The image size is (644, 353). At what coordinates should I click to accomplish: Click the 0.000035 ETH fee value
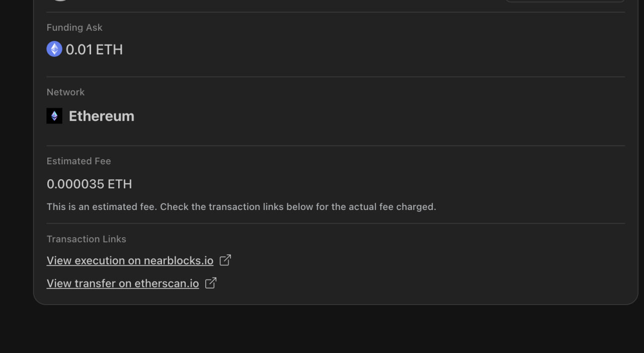(x=89, y=184)
